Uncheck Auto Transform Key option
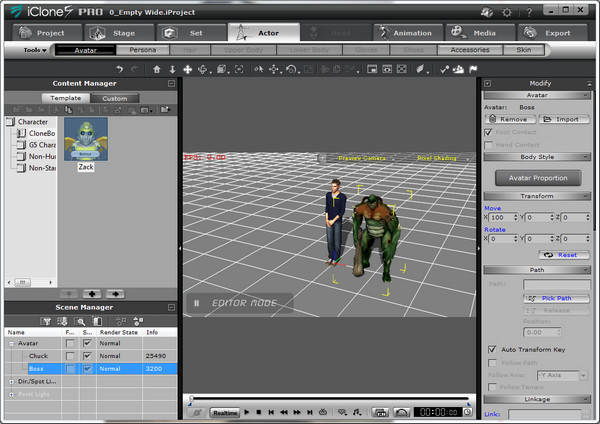The image size is (600, 424). click(491, 349)
